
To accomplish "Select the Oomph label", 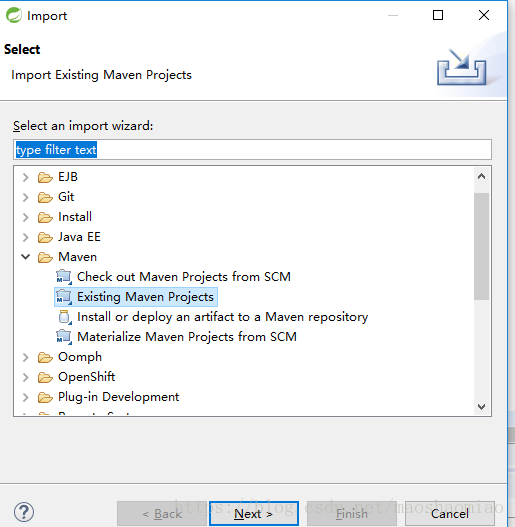I will (x=80, y=357).
